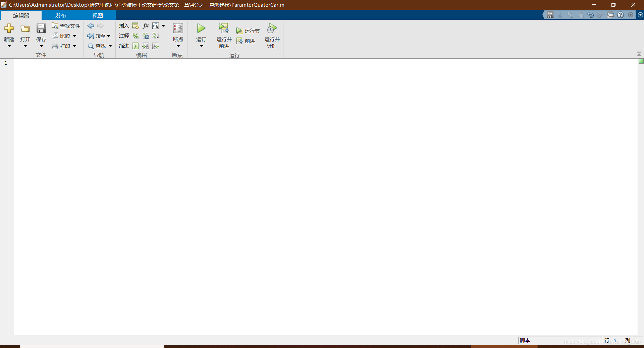Click the quick access Save icon
The width and height of the screenshot is (644, 348).
pyautogui.click(x=550, y=15)
